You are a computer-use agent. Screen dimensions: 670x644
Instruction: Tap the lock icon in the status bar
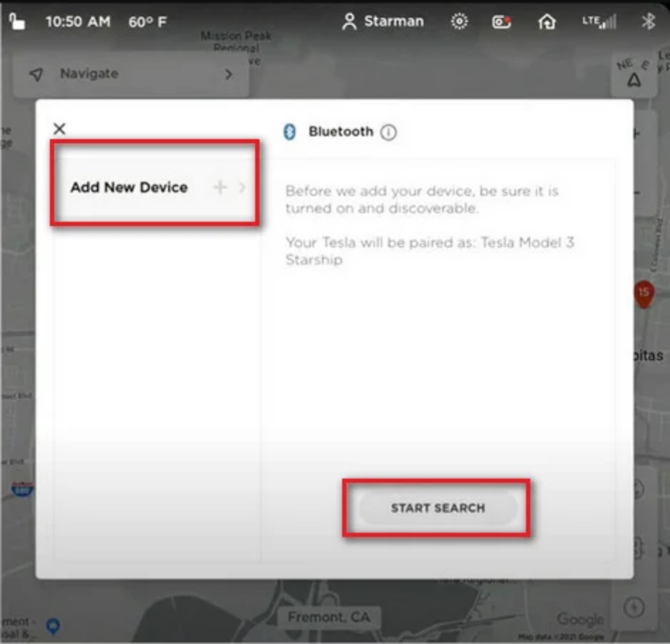coord(16,21)
